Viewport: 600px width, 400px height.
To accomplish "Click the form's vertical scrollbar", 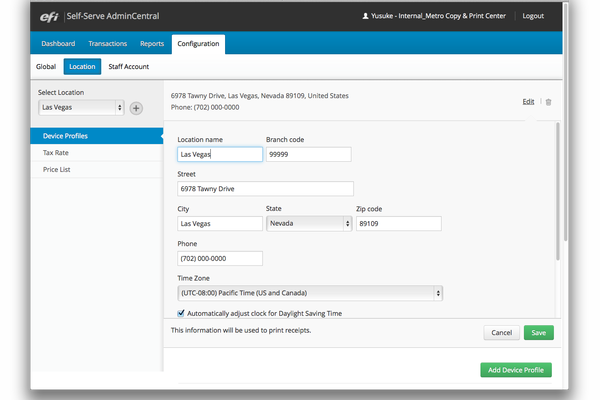I will 558,191.
